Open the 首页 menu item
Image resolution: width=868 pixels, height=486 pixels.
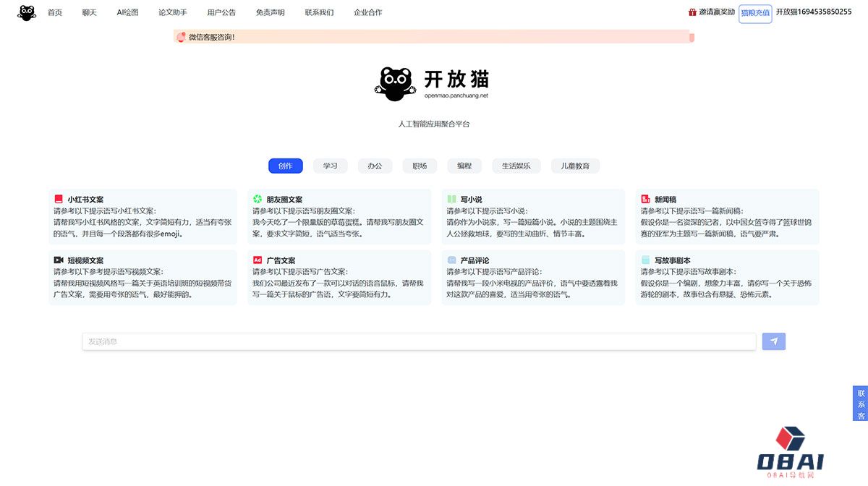55,12
